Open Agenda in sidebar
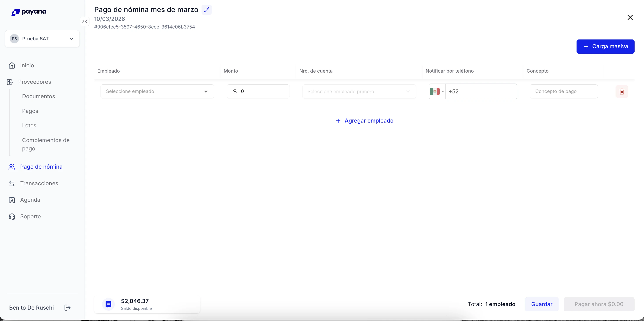This screenshot has height=321, width=644. [x=30, y=200]
